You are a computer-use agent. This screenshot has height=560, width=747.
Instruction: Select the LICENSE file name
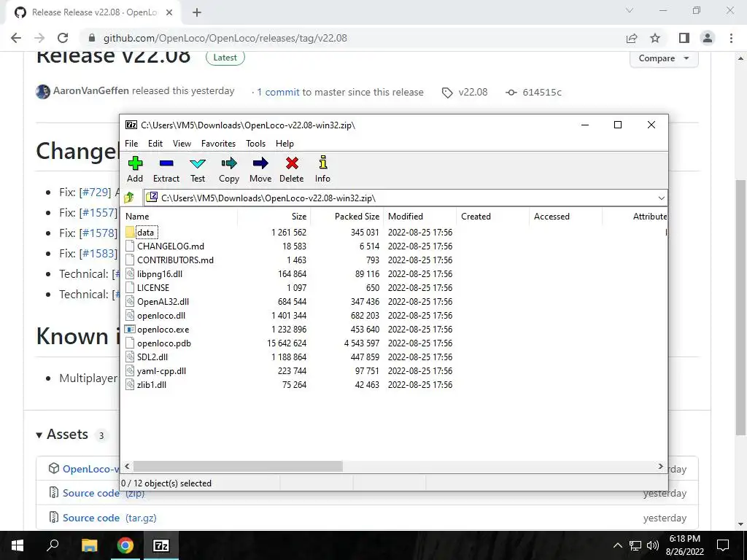[x=153, y=287]
